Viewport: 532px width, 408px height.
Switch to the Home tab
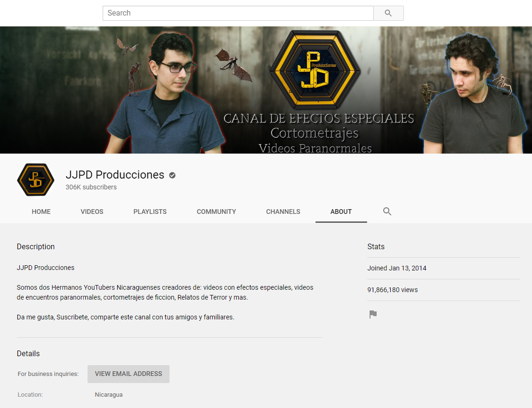41,212
